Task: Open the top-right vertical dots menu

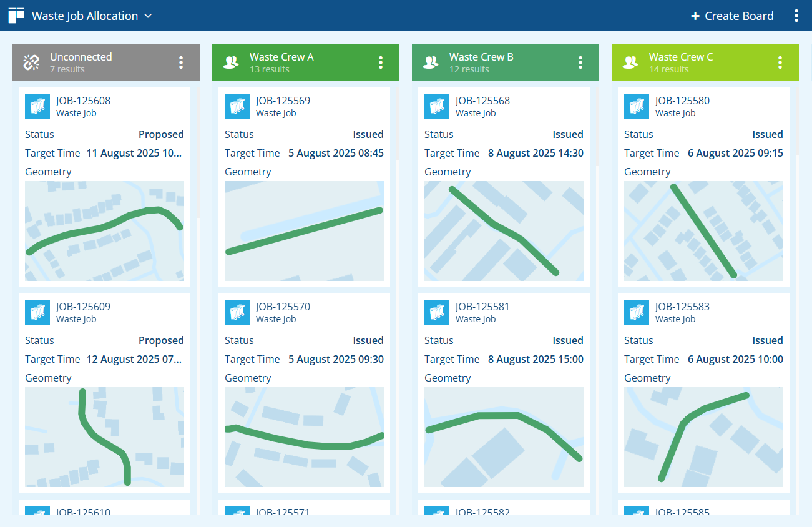Action: 796,16
